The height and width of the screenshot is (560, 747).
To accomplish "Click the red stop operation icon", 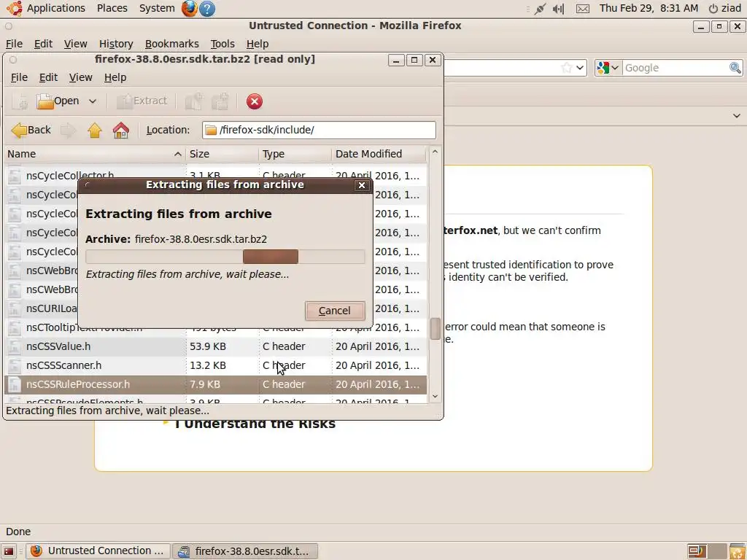I will (255, 101).
